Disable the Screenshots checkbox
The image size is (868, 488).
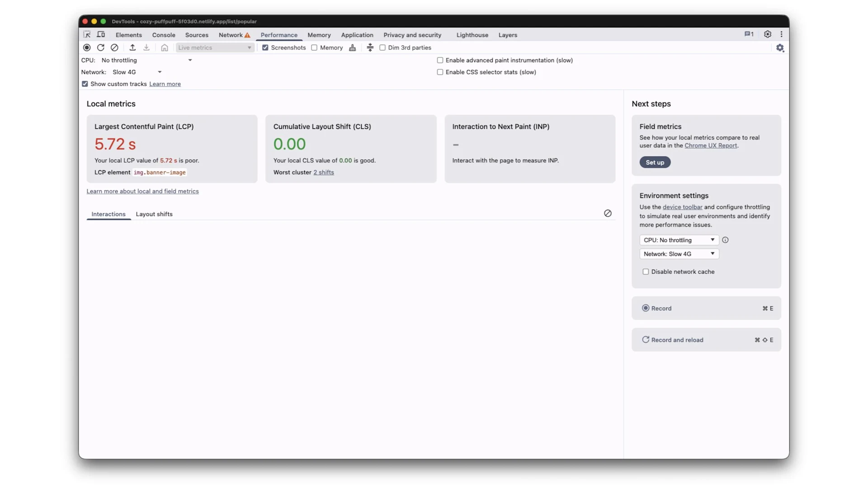point(265,47)
